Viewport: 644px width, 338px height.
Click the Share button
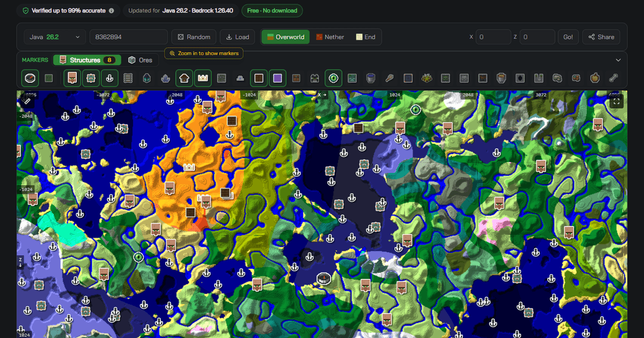pyautogui.click(x=601, y=37)
